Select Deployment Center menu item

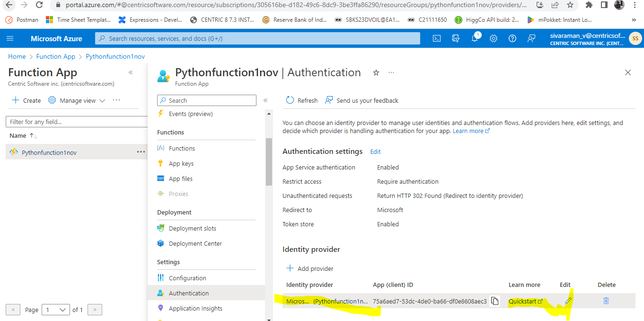coord(195,243)
